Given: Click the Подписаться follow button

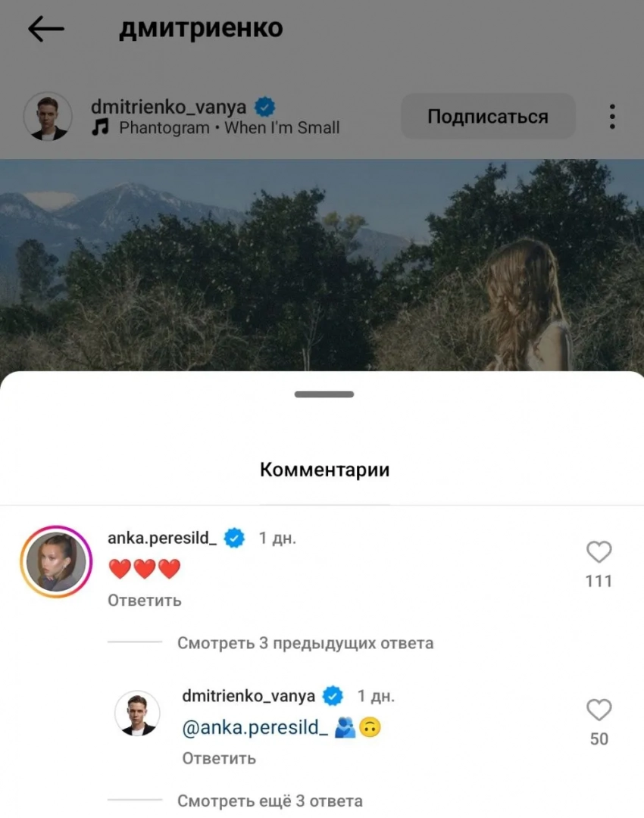Looking at the screenshot, I should (488, 117).
